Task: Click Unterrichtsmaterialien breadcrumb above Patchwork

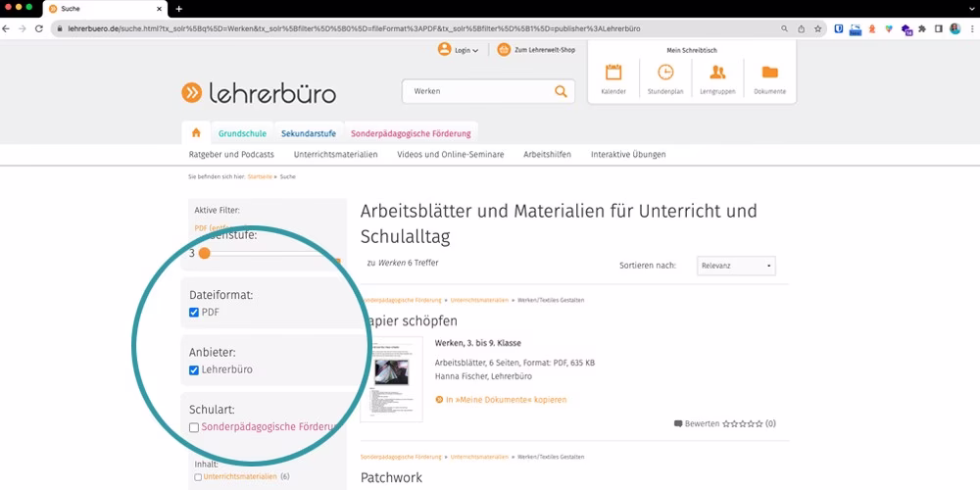Action: [x=479, y=457]
